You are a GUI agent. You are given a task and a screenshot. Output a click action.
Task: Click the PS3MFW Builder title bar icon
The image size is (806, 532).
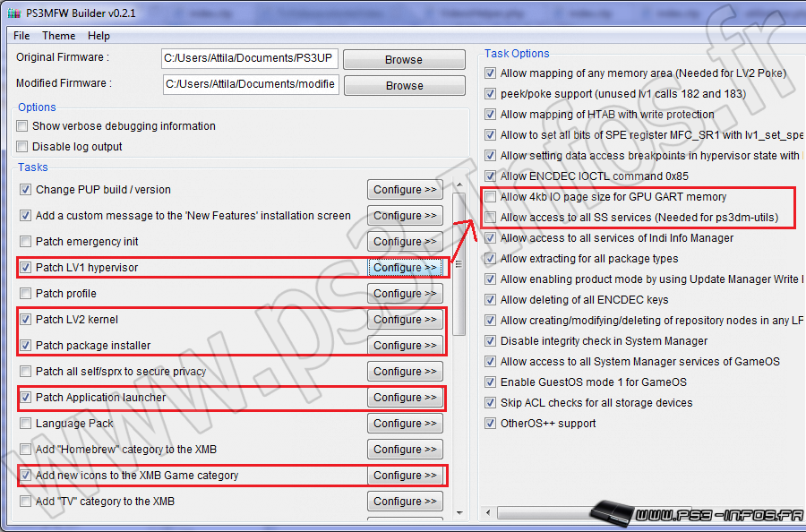click(13, 13)
